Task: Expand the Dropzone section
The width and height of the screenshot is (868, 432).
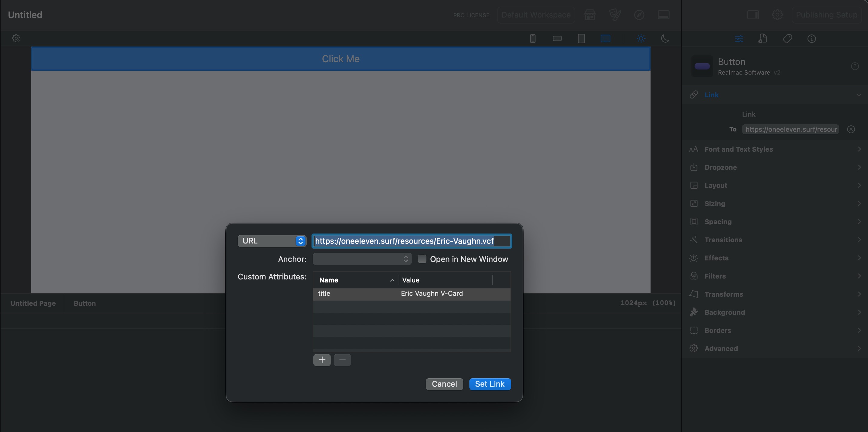Action: 775,168
